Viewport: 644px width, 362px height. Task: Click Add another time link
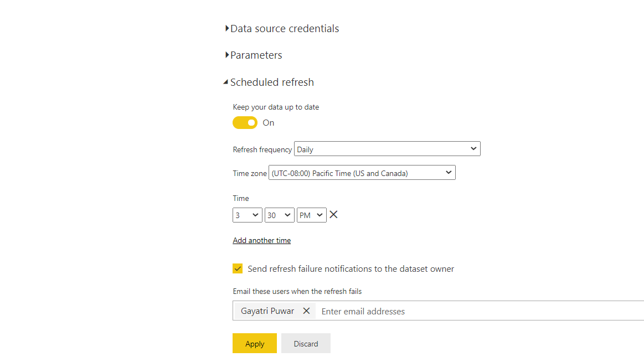coord(261,241)
